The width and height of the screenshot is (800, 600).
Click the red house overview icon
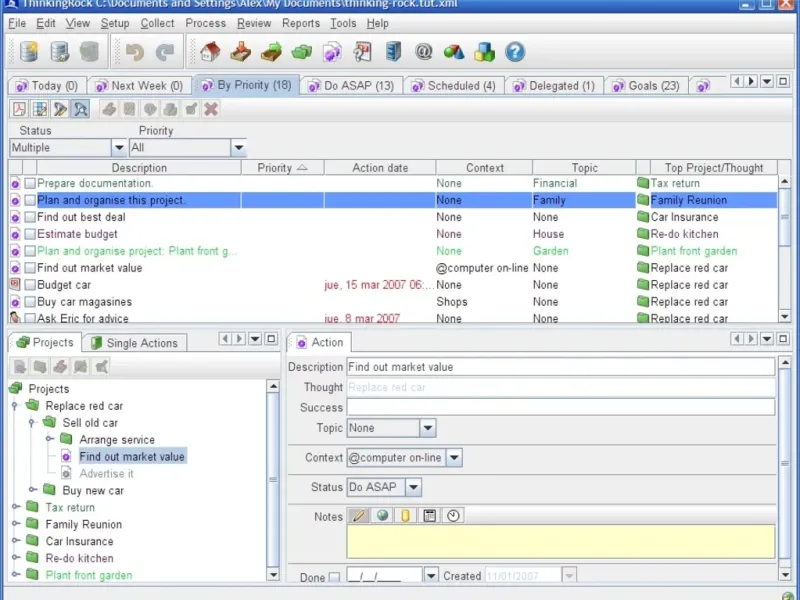[209, 52]
